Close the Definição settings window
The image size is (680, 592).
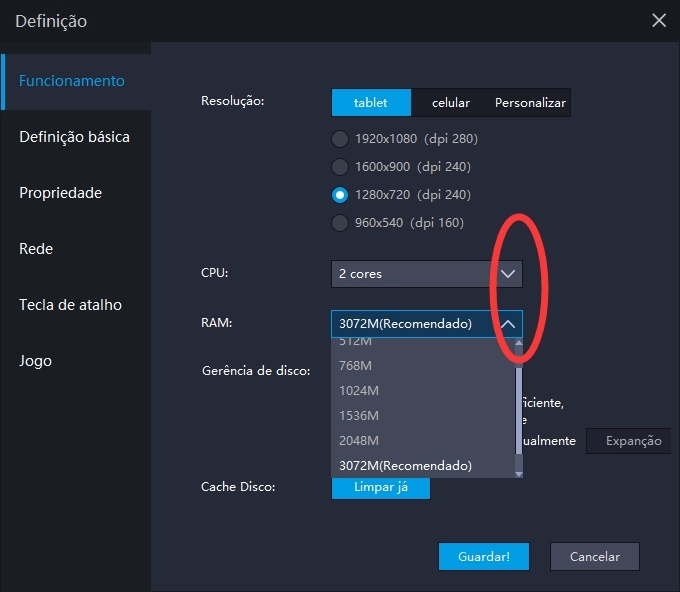point(658,20)
